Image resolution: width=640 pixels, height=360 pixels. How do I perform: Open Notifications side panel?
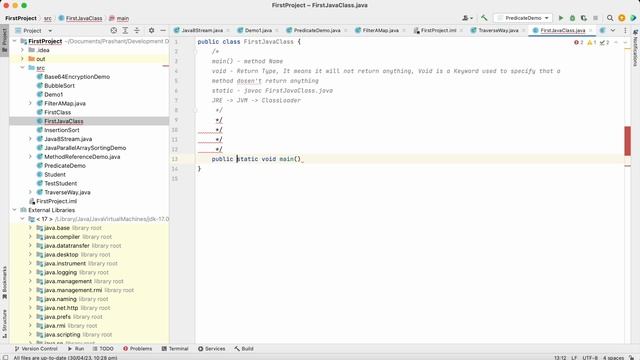click(635, 48)
